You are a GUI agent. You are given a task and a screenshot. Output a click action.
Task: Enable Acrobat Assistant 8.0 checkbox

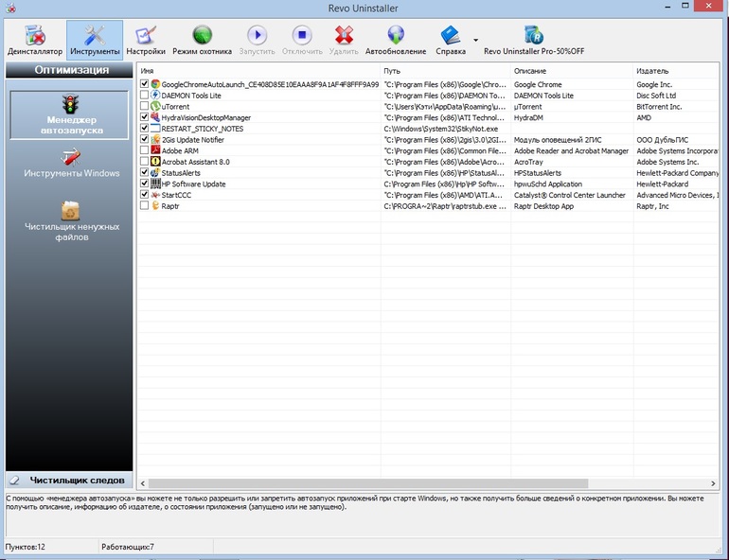[144, 161]
